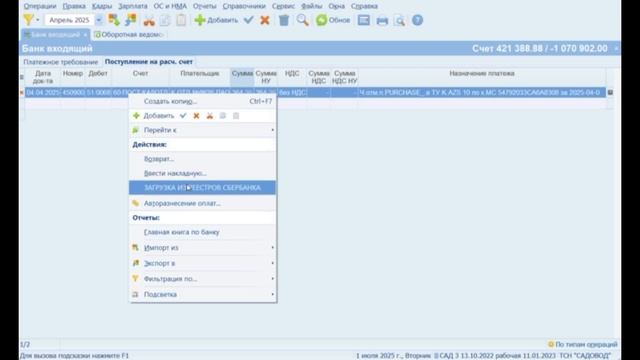The height and width of the screenshot is (360, 640).
Task: Open the Отчеты menu
Action: [x=204, y=6]
